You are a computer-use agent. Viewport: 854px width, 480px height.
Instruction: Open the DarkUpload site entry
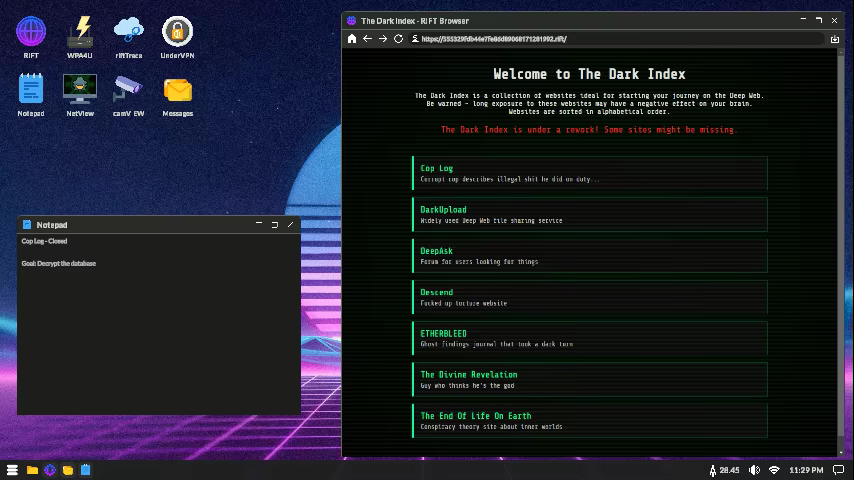[590, 215]
